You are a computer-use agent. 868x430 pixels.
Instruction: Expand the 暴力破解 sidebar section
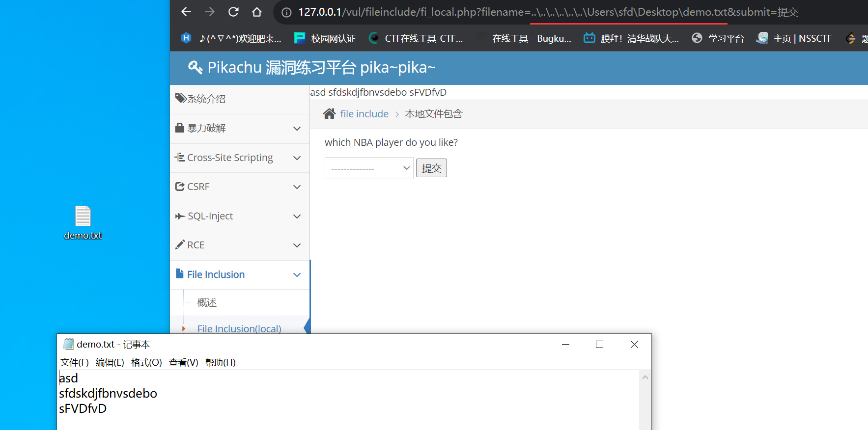tap(239, 129)
